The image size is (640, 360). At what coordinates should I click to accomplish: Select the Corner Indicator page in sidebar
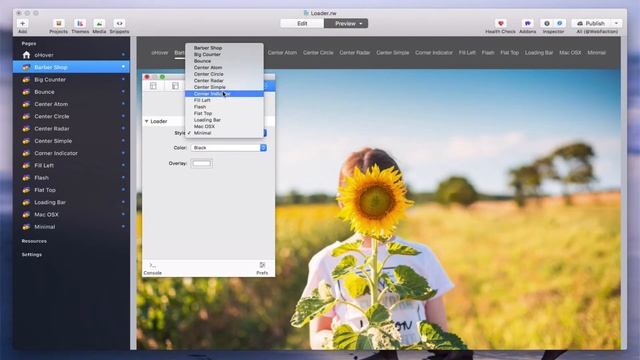[71, 153]
